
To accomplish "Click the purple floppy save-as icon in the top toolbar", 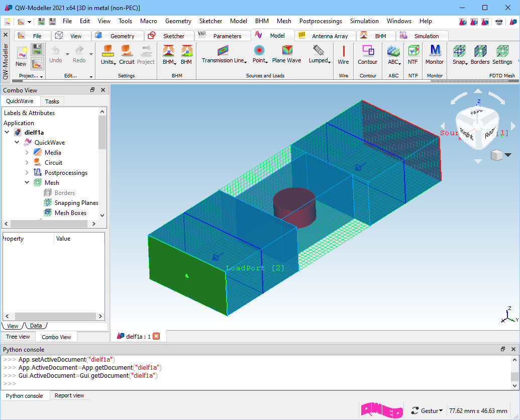I will [x=52, y=22].
